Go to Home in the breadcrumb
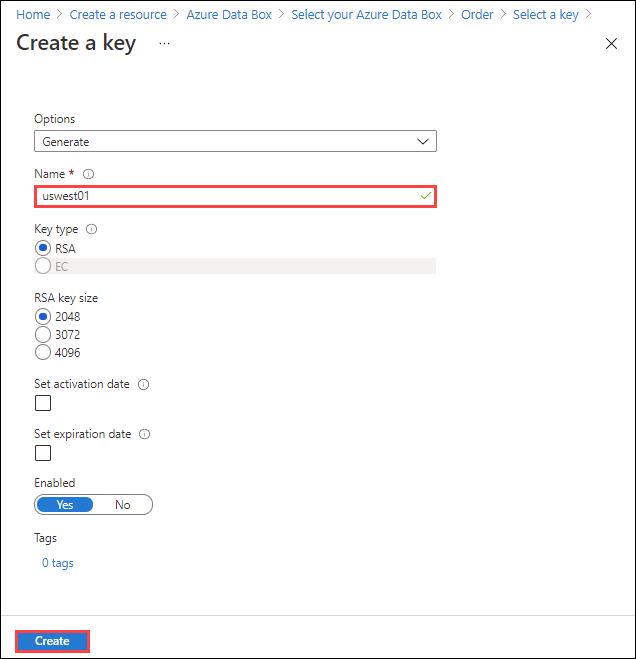This screenshot has width=636, height=659. click(33, 15)
